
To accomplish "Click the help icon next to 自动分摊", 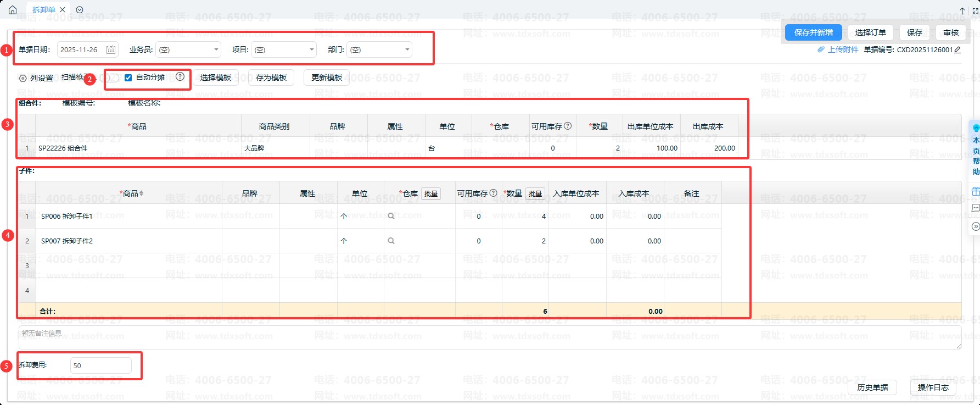I will (x=180, y=77).
